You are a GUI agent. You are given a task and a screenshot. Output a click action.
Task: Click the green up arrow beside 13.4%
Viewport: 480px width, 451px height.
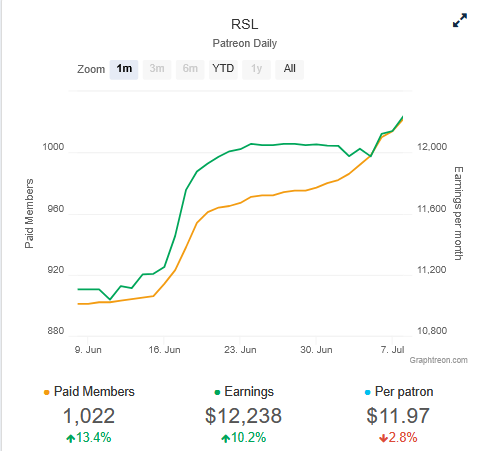tap(70, 438)
